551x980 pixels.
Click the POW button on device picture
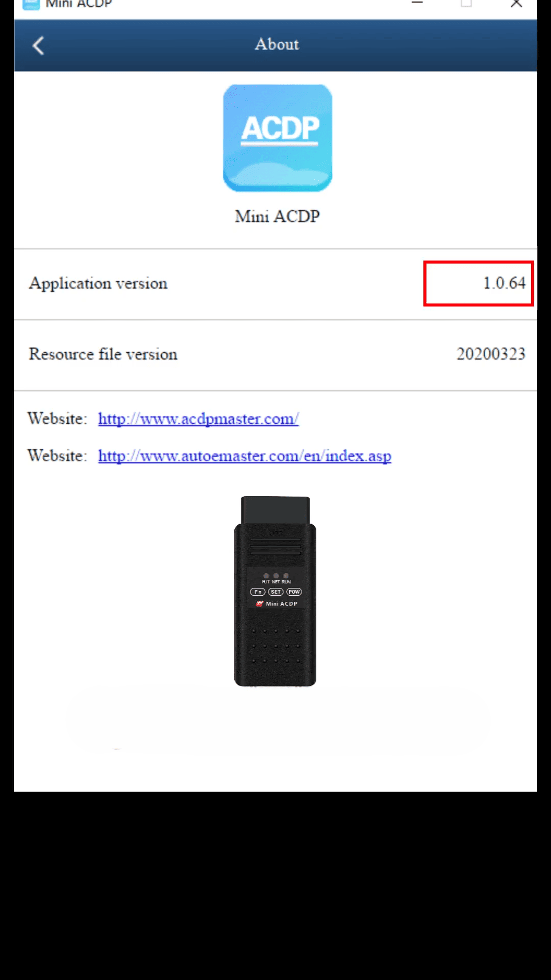(x=294, y=592)
